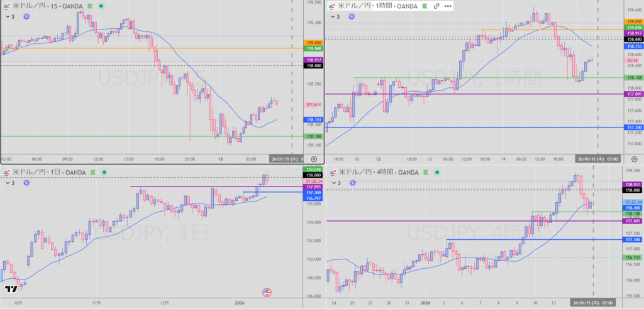Click the green market status dot in 15-minute chart
This screenshot has height=309, width=644.
[x=102, y=6]
